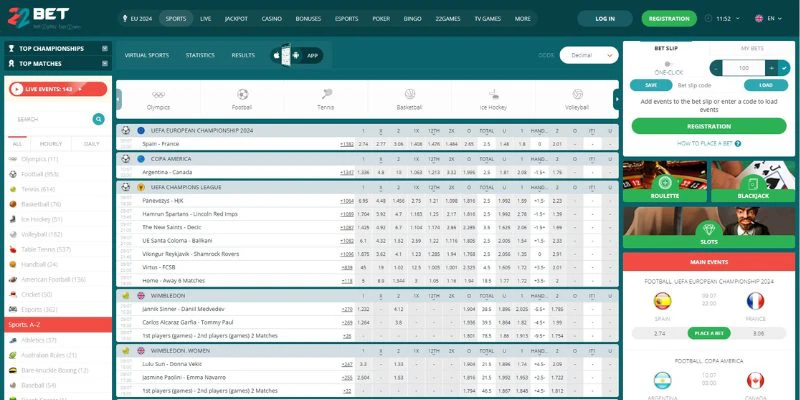Open the Odds format Decimal dropdown

589,55
